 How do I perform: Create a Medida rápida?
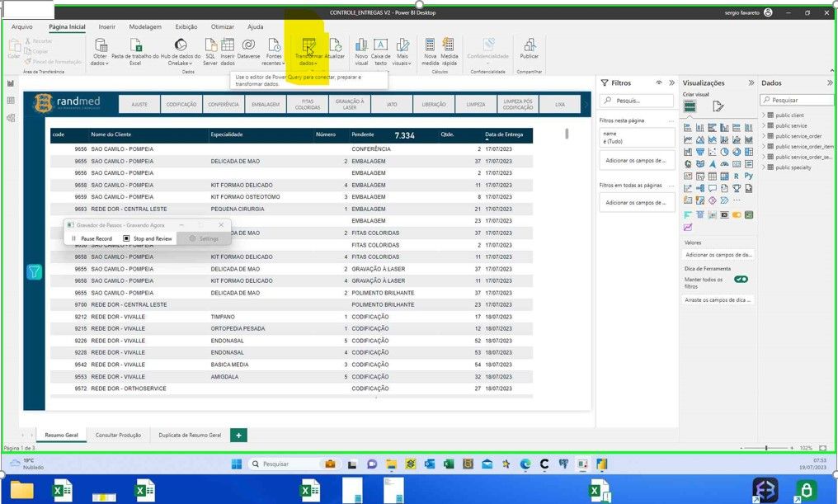click(x=449, y=52)
